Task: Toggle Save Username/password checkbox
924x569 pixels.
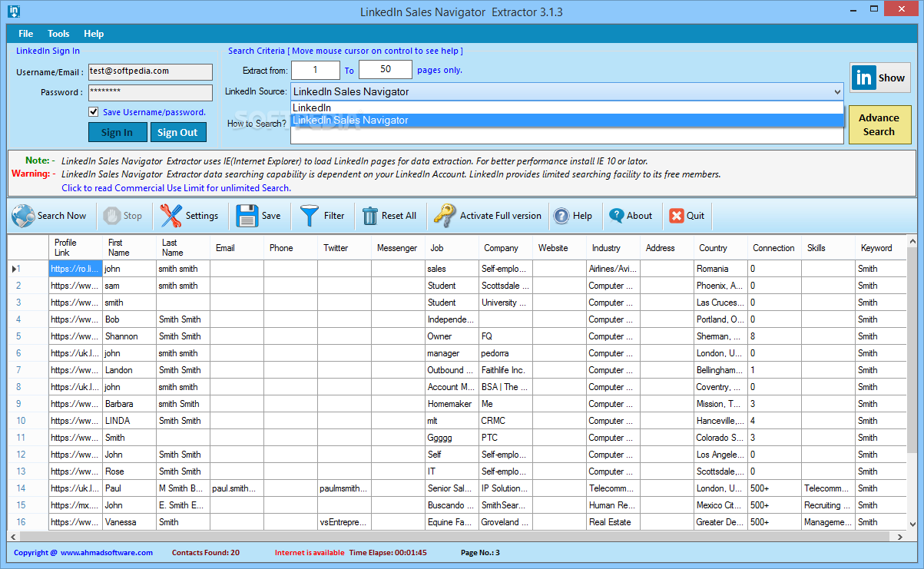Action: pos(94,112)
